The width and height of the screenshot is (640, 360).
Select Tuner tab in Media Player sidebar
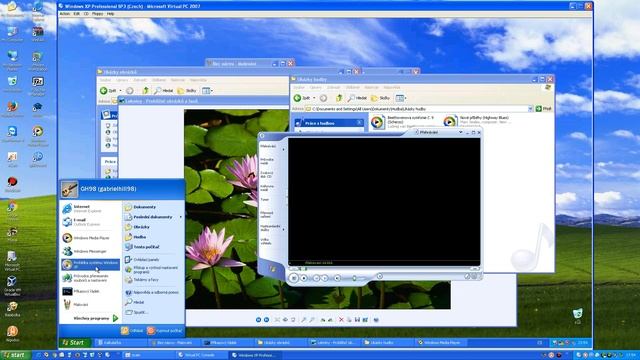(265, 200)
